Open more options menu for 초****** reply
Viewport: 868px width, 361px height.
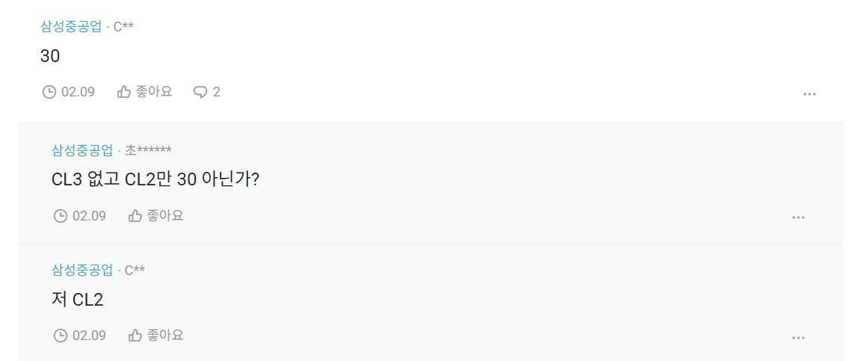coord(798,217)
